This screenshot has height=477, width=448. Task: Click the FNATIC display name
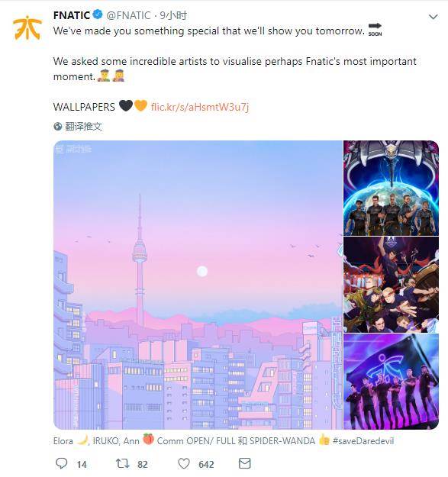[72, 15]
